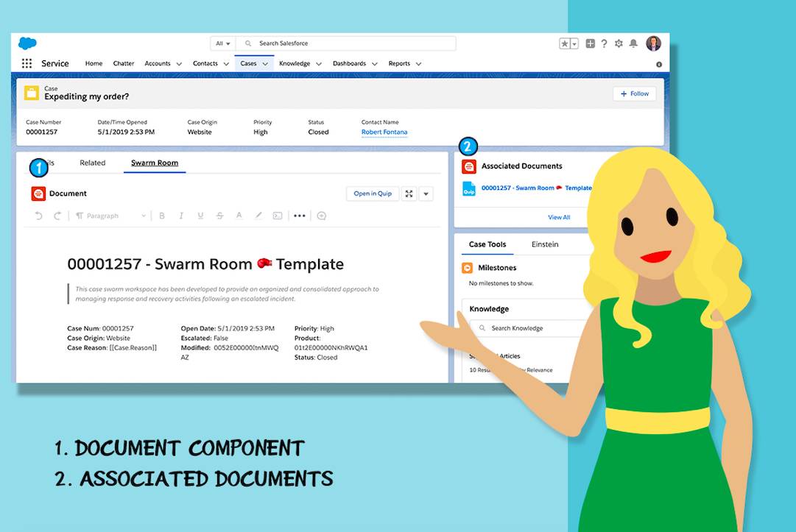Go to the Home tab
The height and width of the screenshot is (532, 796).
tap(94, 63)
